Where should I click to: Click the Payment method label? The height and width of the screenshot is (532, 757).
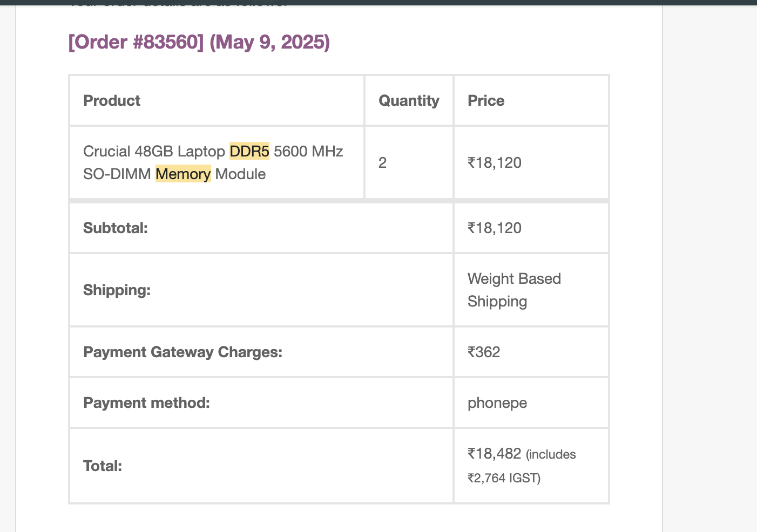coord(146,403)
